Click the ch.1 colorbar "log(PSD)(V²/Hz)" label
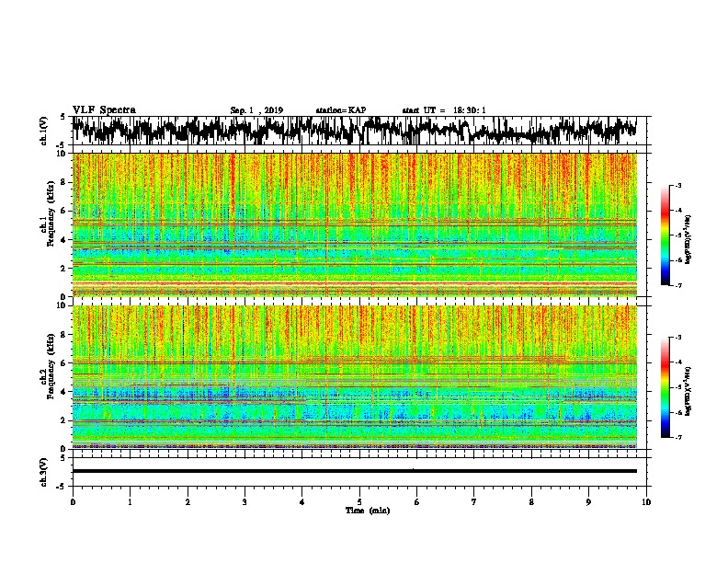The height and width of the screenshot is (563, 728). pyautogui.click(x=688, y=239)
